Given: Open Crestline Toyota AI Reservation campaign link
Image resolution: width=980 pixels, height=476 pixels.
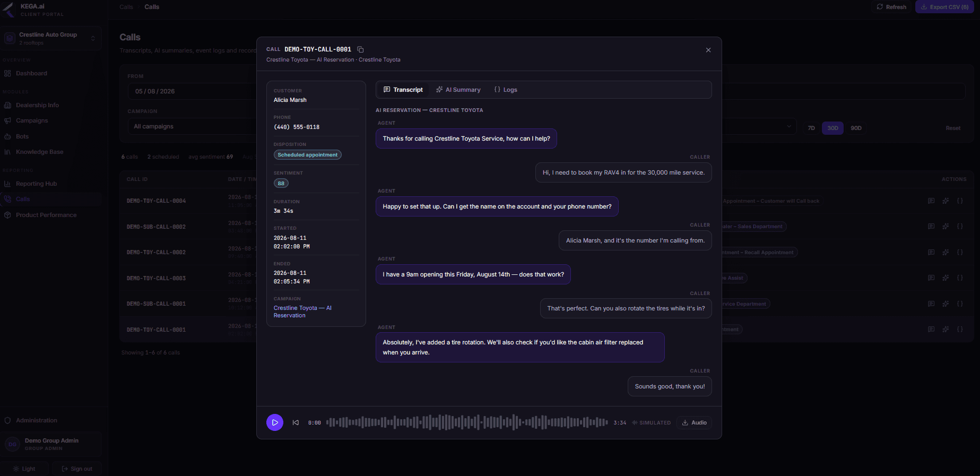Looking at the screenshot, I should pos(302,311).
